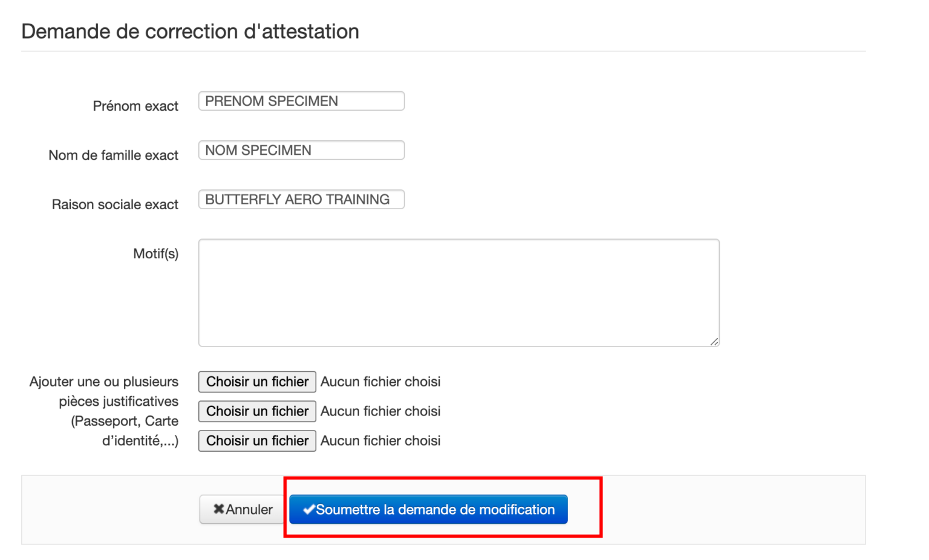Focus the Prénom exact input field
This screenshot has width=929, height=560.
(x=301, y=101)
